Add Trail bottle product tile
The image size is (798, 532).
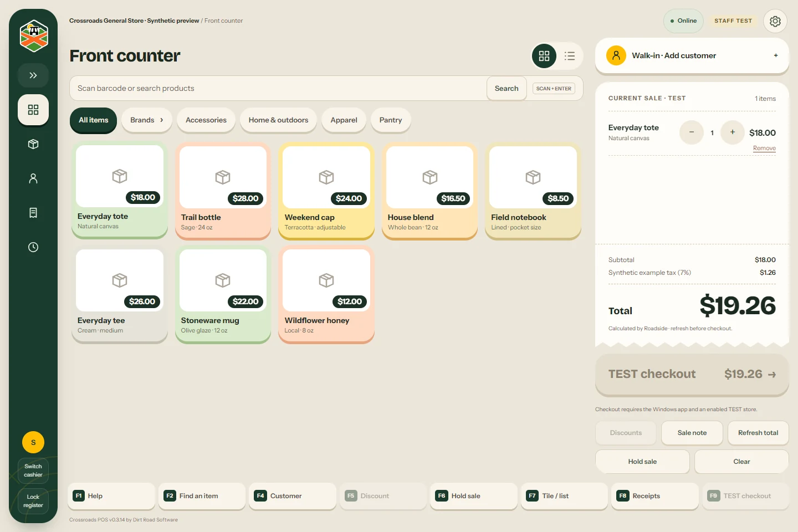tap(223, 191)
